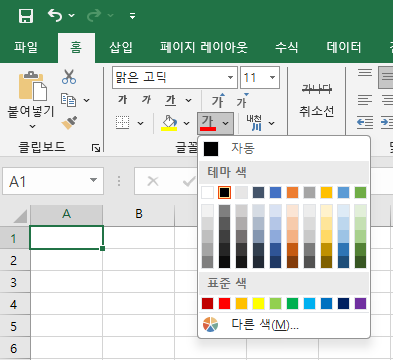The height and width of the screenshot is (360, 393).
Task: Open 클립보드 group dialog launcher
Action: point(96,148)
